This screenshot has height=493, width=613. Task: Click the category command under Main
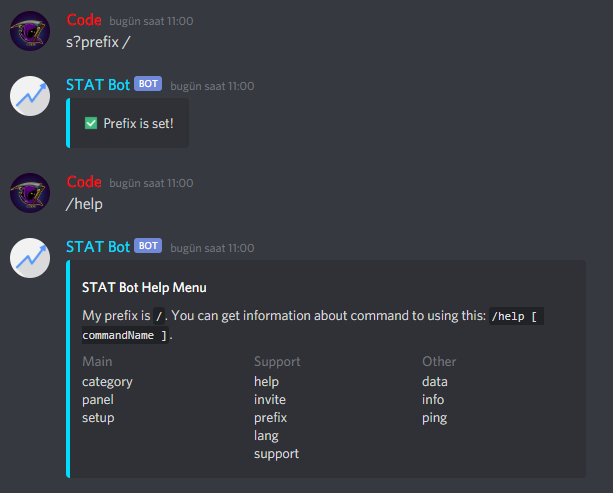pyautogui.click(x=107, y=381)
